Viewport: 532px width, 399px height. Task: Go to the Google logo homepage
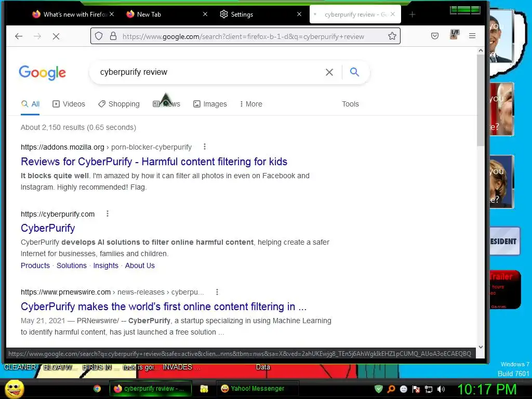pos(43,73)
